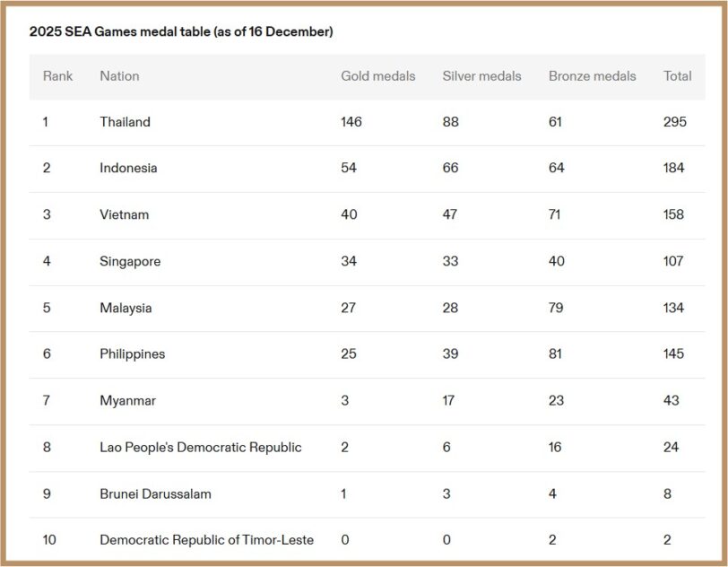This screenshot has width=728, height=567.
Task: Select the Brunei Darussalam nation name
Action: pos(155,494)
